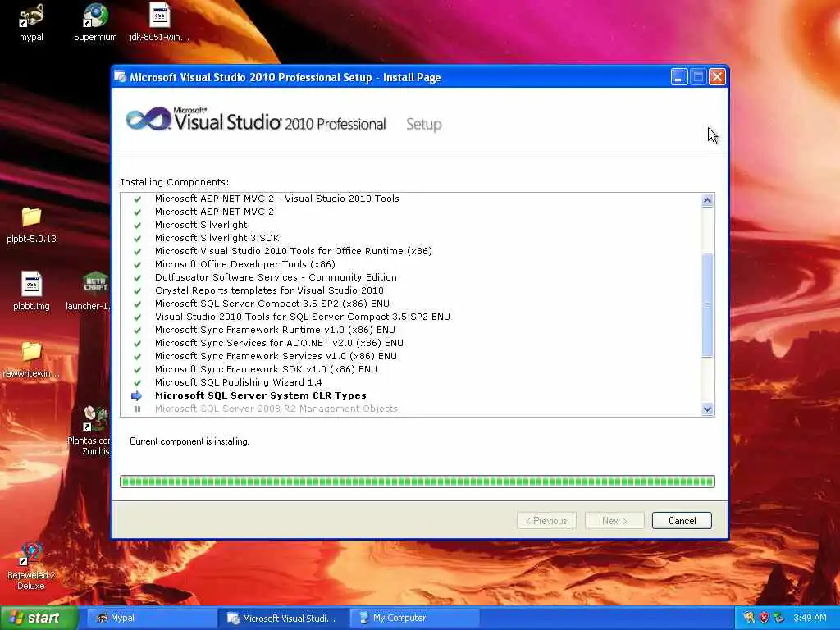Click the component list scrollbar thumb
Screen dimensions: 840x630
click(x=707, y=305)
